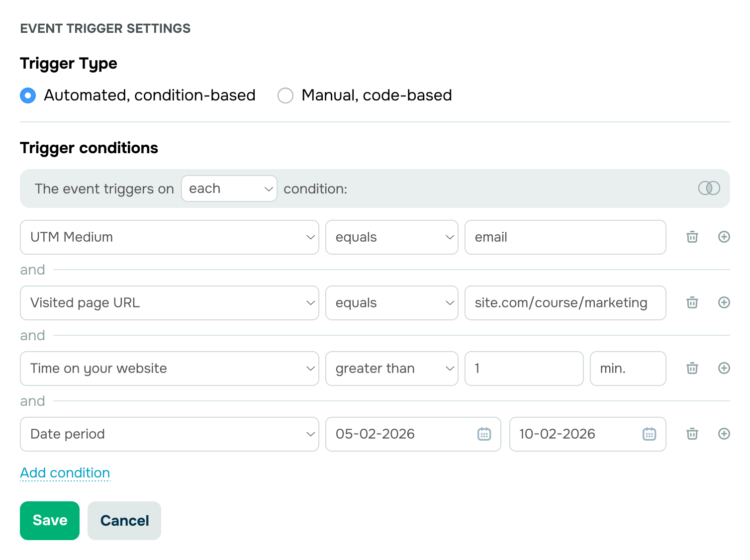Open the Date period field dropdown
The image size is (750, 560).
(x=311, y=434)
